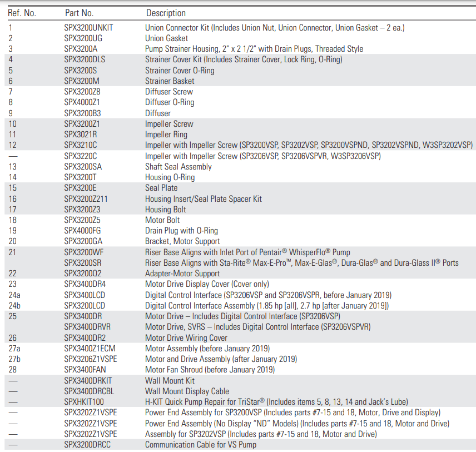Click part number SPX3210C
The image size is (476, 452).
(x=81, y=145)
